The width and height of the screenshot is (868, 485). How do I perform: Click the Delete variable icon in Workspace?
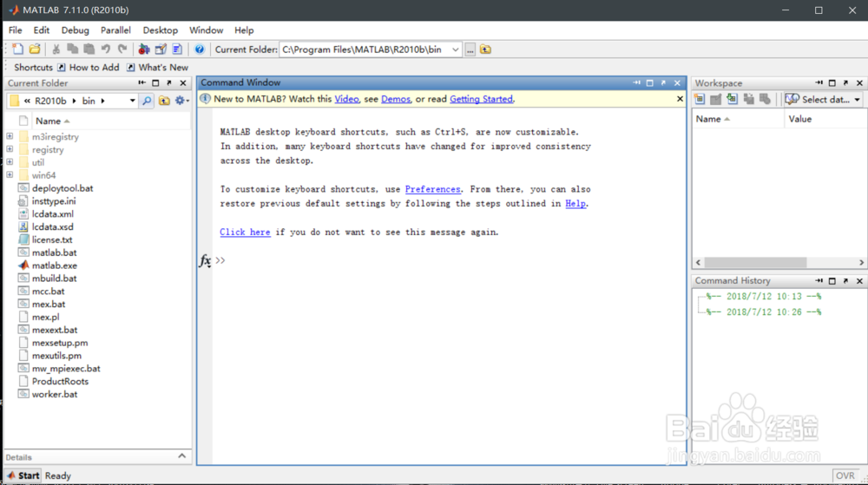(x=765, y=99)
